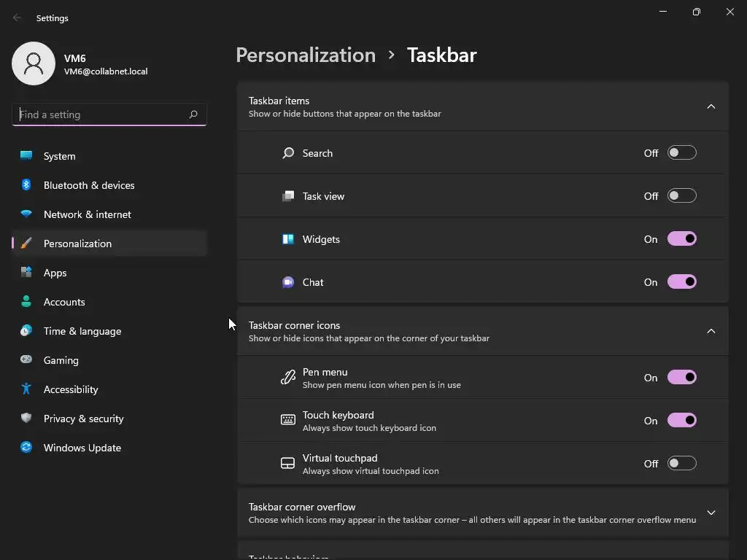Navigate back to Personalization breadcrumb
747x560 pixels.
pos(306,55)
